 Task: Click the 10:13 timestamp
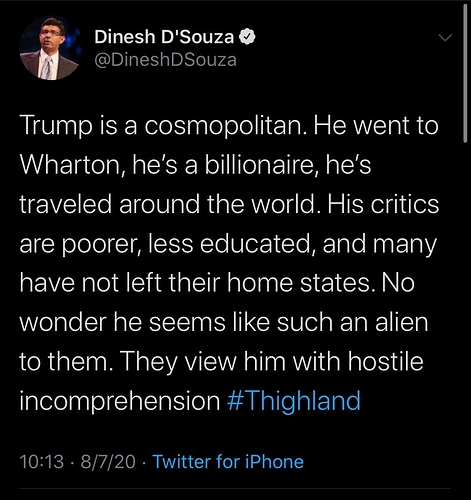[x=42, y=462]
